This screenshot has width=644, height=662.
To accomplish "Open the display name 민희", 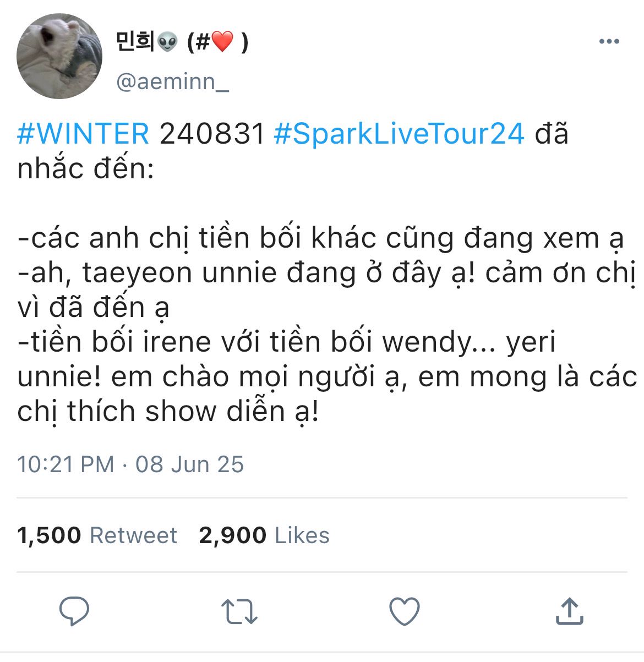I will click(x=135, y=41).
